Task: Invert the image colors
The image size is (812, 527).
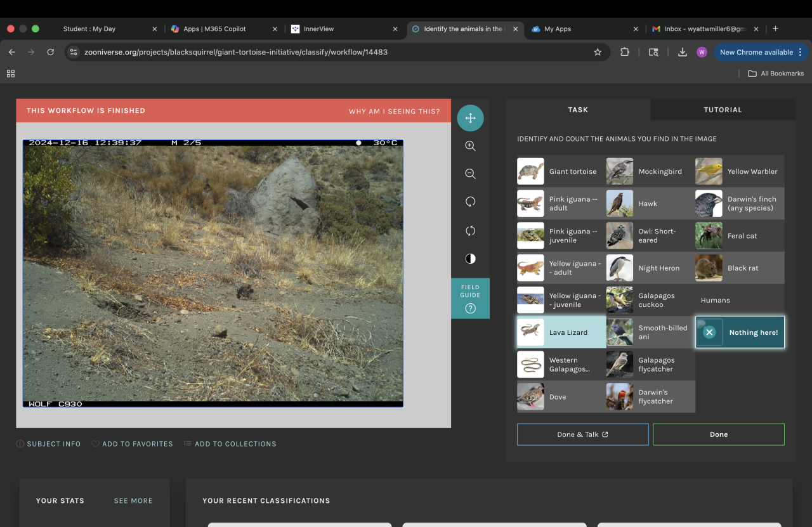Action: click(x=470, y=259)
